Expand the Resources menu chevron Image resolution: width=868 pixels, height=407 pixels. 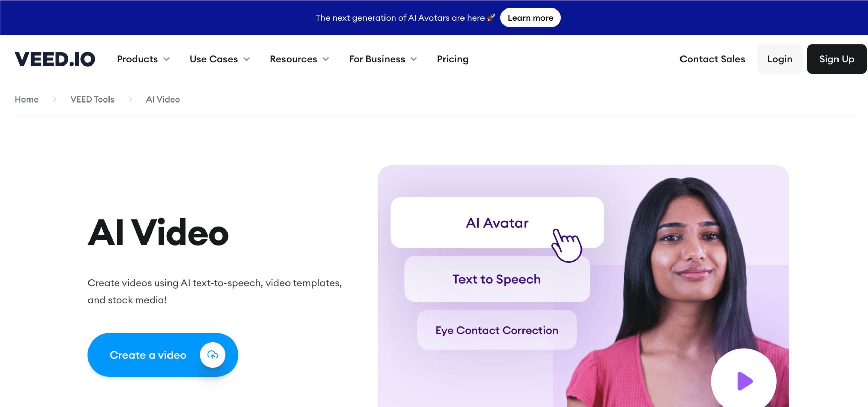326,59
